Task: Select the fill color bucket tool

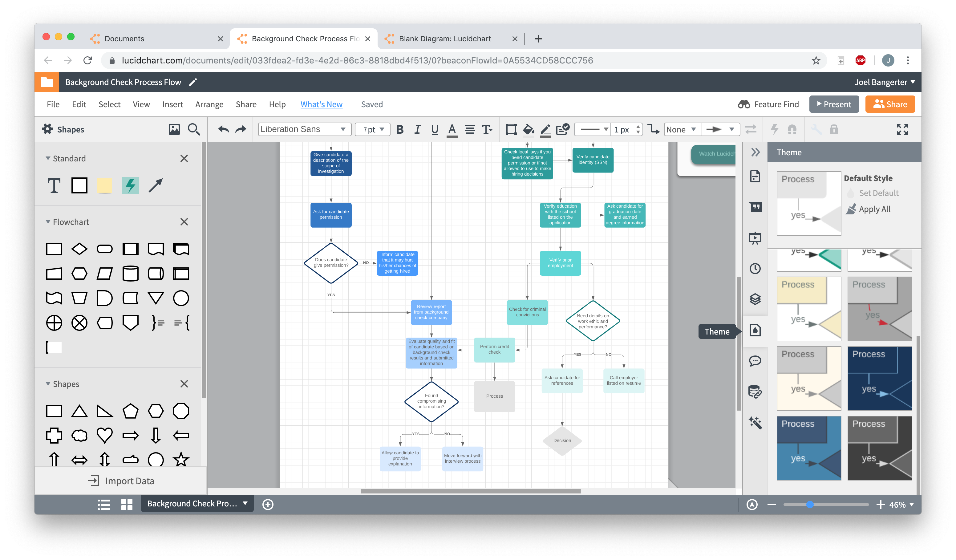Action: (529, 129)
